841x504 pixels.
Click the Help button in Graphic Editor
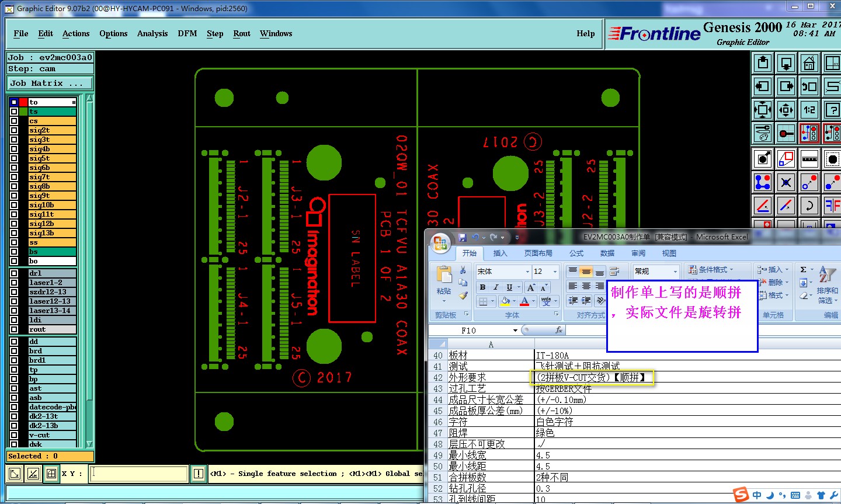click(586, 34)
